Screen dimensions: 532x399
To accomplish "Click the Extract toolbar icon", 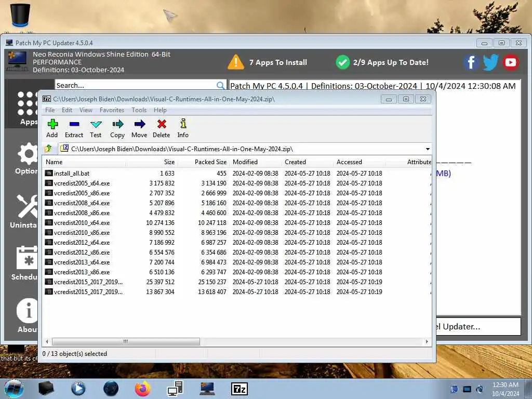I will pos(74,128).
